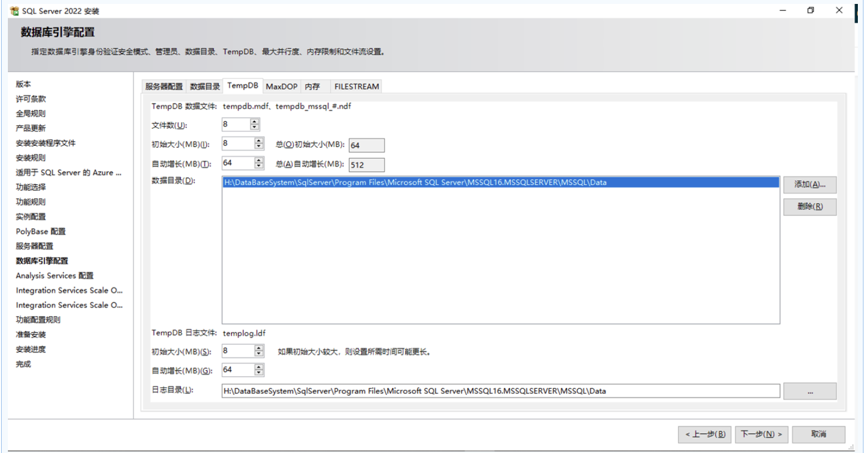Click the 总自动增长 read-only field showing 512

click(x=366, y=165)
